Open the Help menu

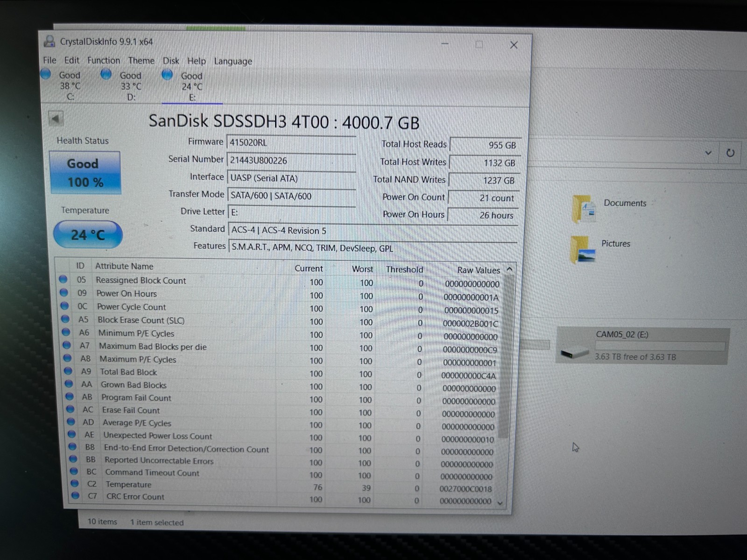pos(197,61)
